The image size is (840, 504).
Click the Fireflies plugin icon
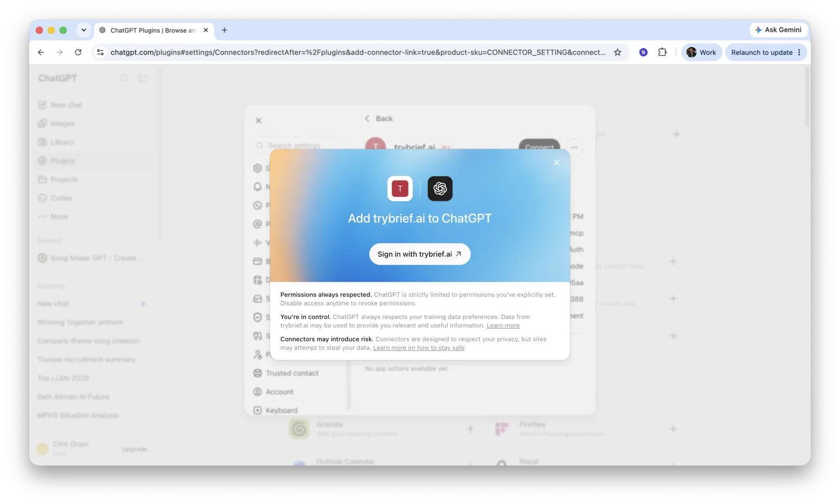(501, 429)
